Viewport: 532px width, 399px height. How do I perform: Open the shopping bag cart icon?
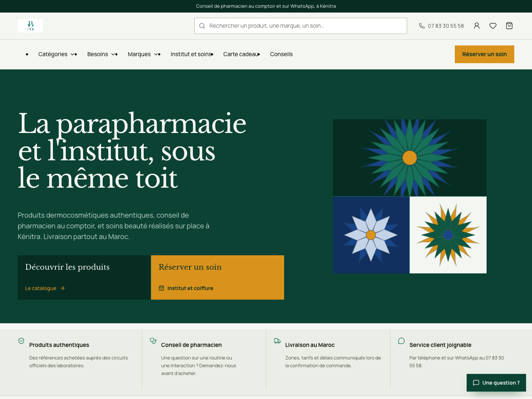pyautogui.click(x=509, y=26)
